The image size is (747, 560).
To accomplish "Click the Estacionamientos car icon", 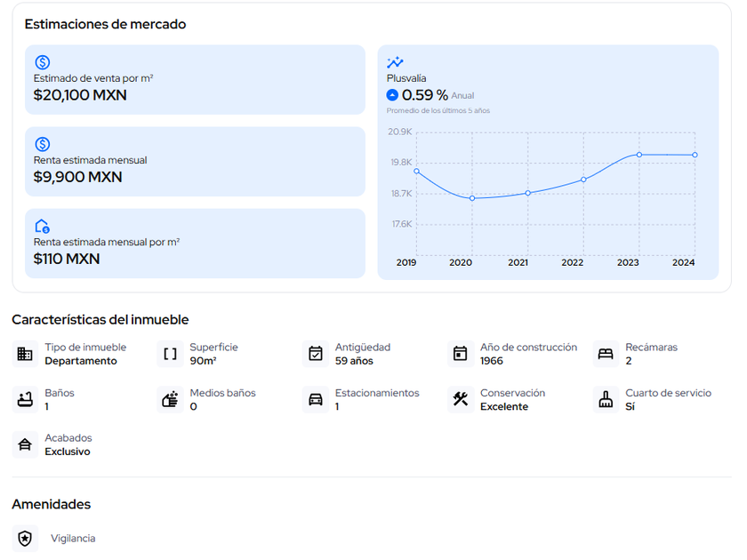I will (315, 399).
